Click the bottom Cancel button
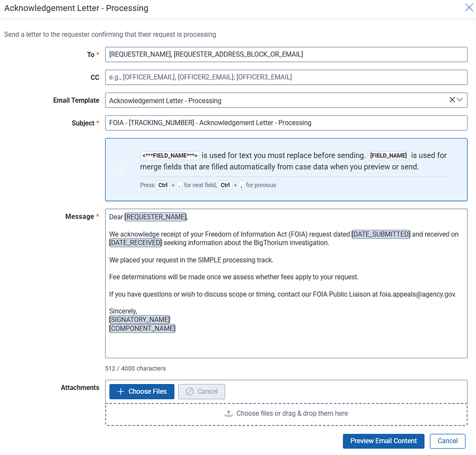The width and height of the screenshot is (476, 455). coord(447,441)
